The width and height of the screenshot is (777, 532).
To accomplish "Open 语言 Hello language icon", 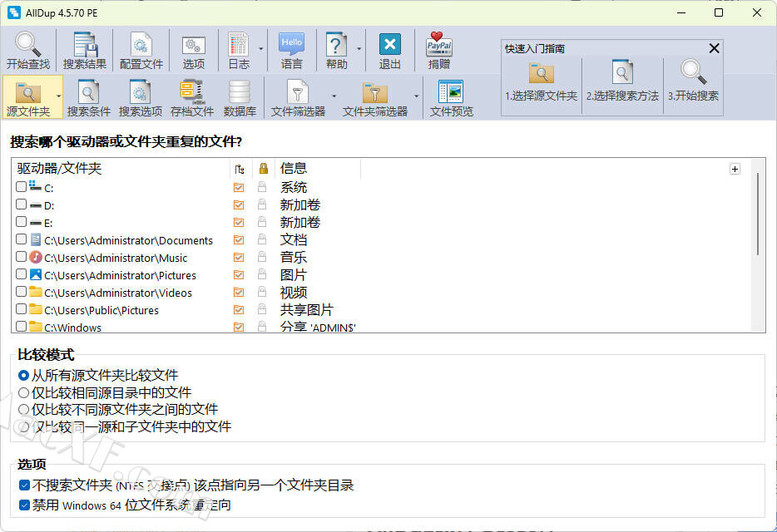I will coord(291,50).
